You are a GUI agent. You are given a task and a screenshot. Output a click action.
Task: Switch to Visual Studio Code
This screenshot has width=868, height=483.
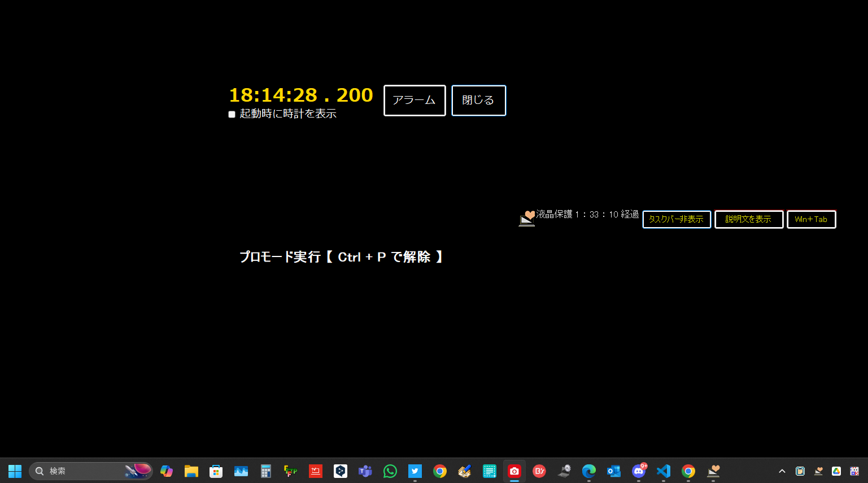[x=664, y=471]
